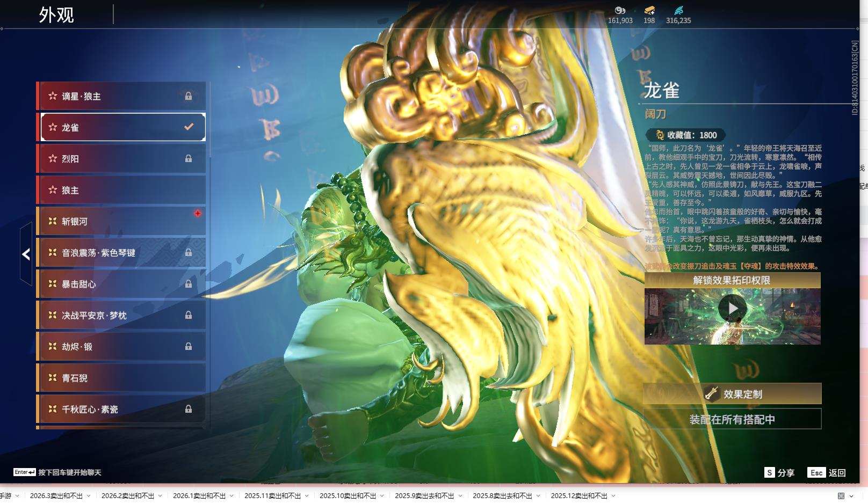The height and width of the screenshot is (504, 868).
Task: Switch to the 2026.1卖出和不出 sheet tab
Action: coord(199,496)
